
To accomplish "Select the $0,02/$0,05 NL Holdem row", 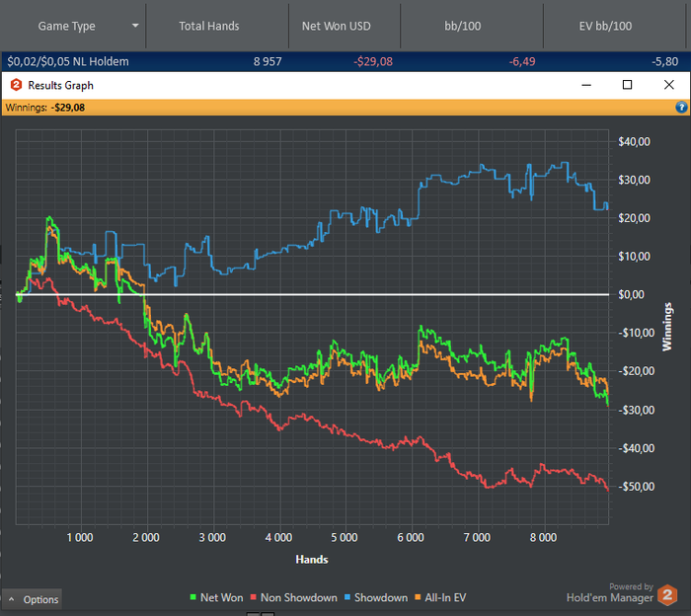I will (345, 61).
